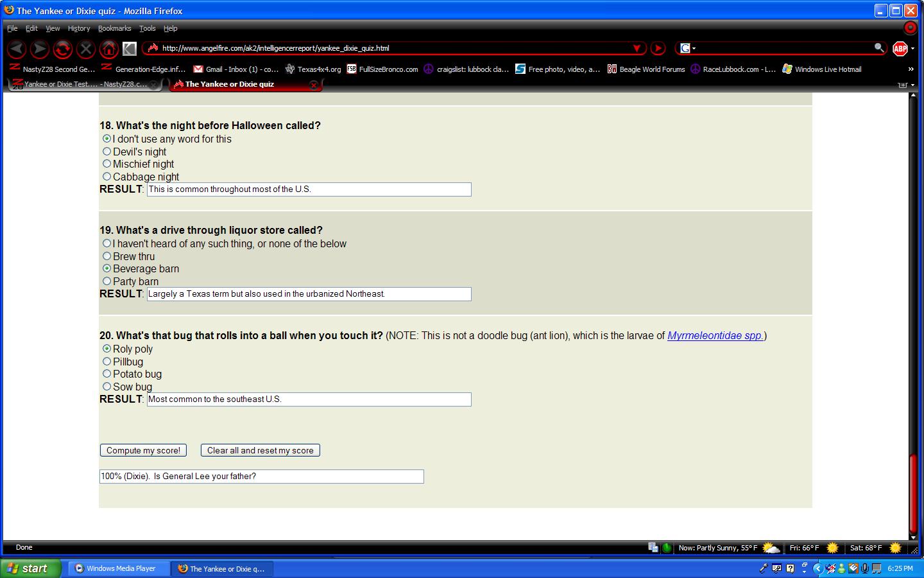
Task: Open the Bookmarks menu
Action: tap(114, 28)
